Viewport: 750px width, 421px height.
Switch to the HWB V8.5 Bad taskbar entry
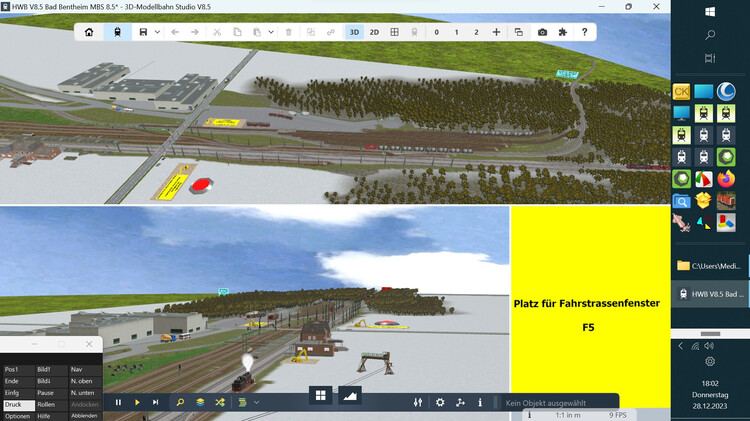[x=710, y=294]
